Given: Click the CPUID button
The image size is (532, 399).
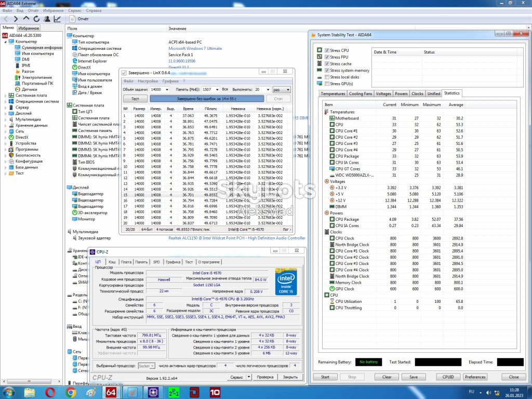Looking at the screenshot, I should (448, 377).
